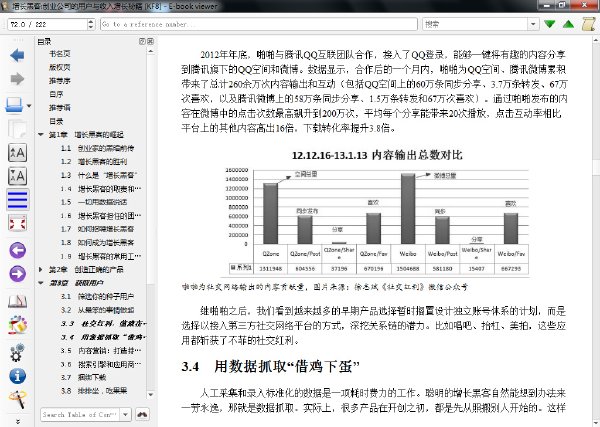This screenshot has height=427, width=600.
Task: Go to next page purple arrow
Action: pos(17,274)
